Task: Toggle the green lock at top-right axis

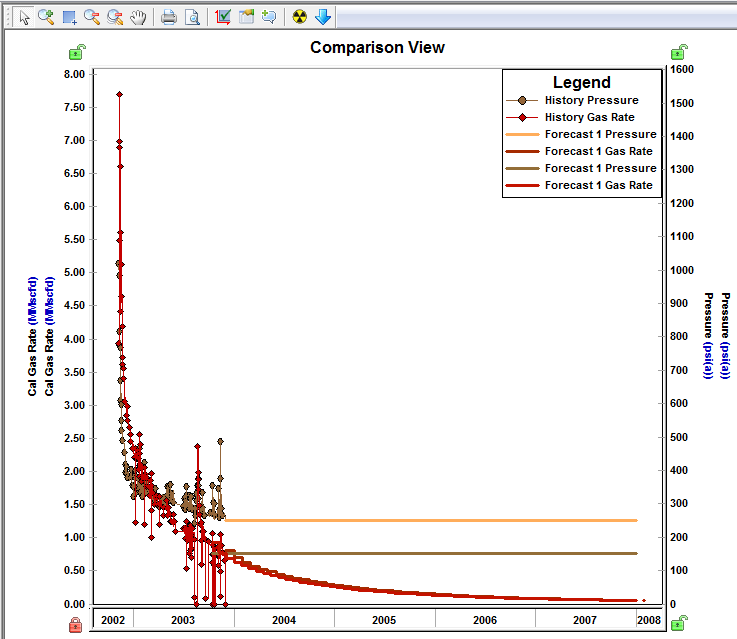Action: coord(678,53)
